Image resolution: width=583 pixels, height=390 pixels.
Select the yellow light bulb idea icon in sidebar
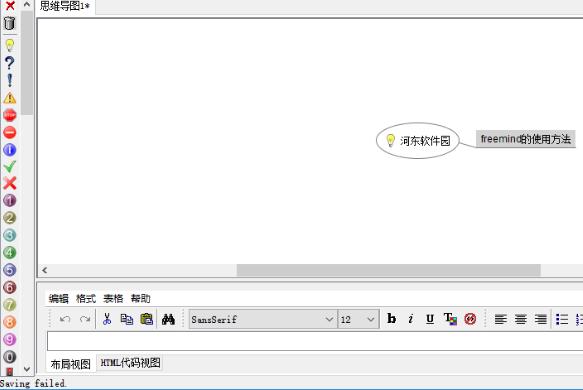[10, 46]
